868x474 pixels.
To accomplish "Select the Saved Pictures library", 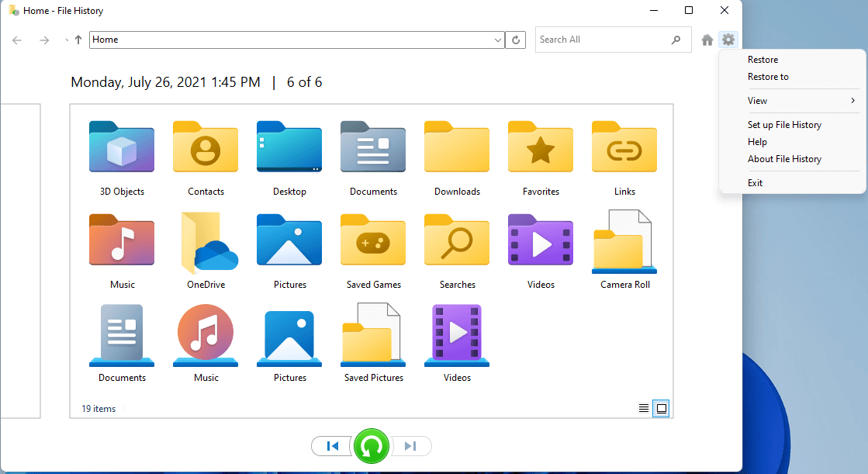I will coord(373,344).
